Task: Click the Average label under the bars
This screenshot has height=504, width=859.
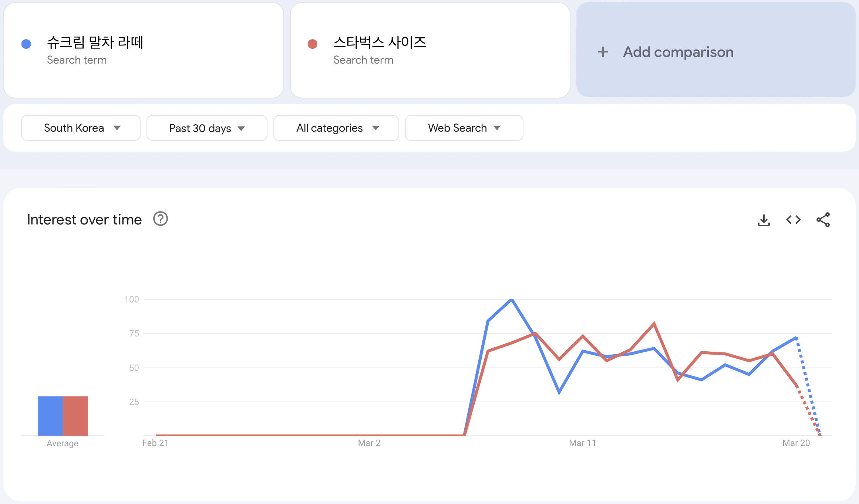Action: pos(63,443)
